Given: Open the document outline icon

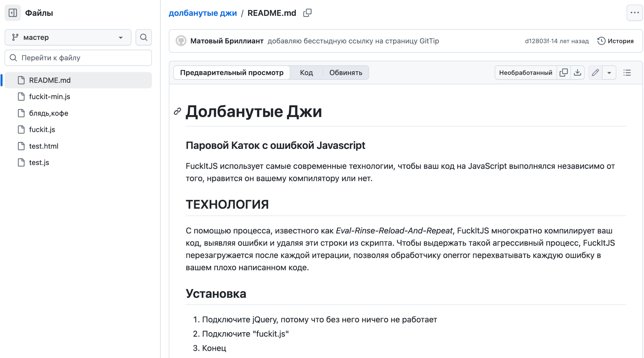Looking at the screenshot, I should point(627,73).
